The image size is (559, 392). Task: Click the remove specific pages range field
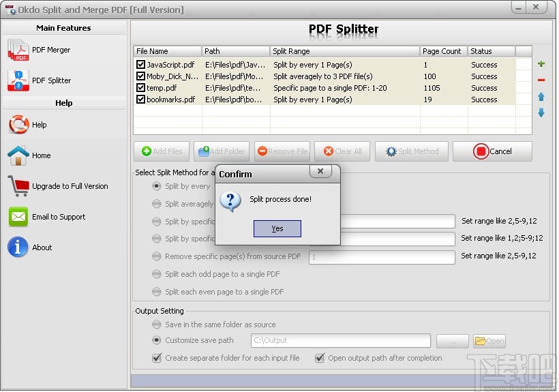click(382, 257)
